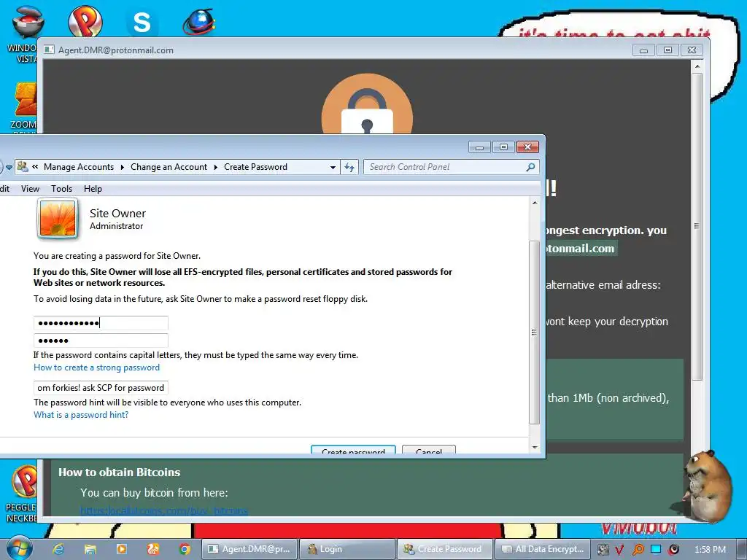Open What is a password hint link

[81, 415]
